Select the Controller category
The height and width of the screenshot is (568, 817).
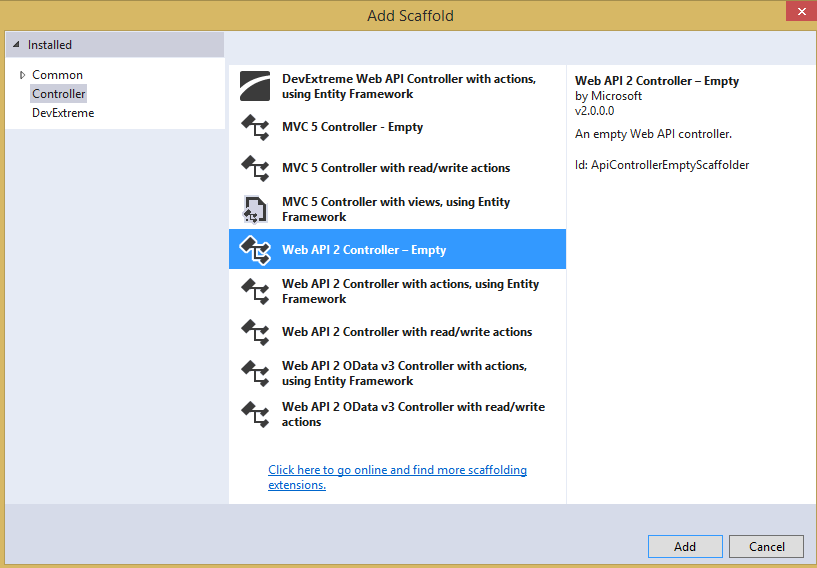point(58,94)
